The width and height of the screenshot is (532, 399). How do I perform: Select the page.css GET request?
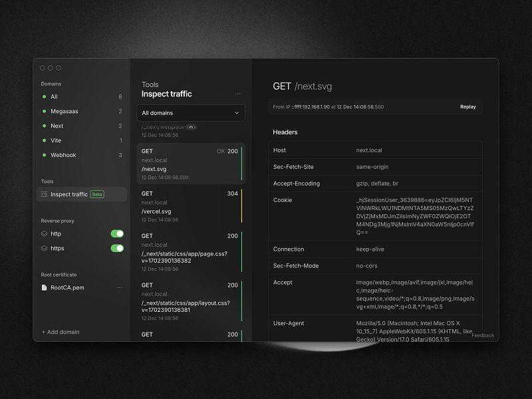click(x=191, y=252)
